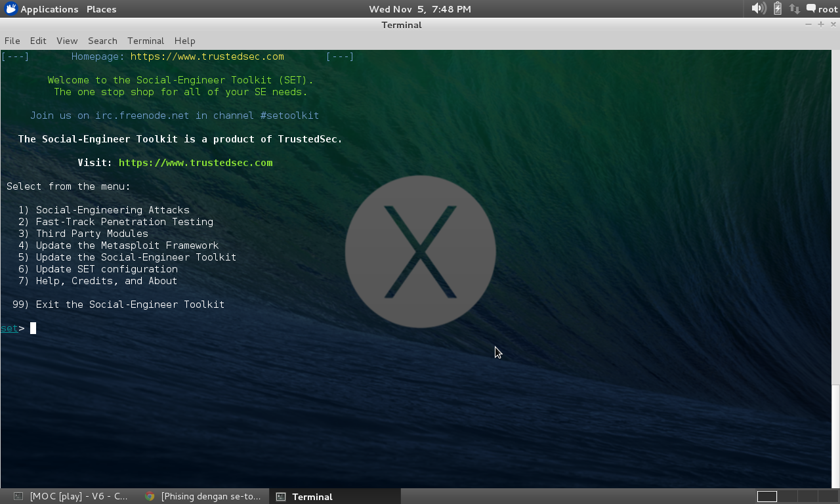Open the Help menu
Screen dimensions: 840x504
tap(184, 41)
